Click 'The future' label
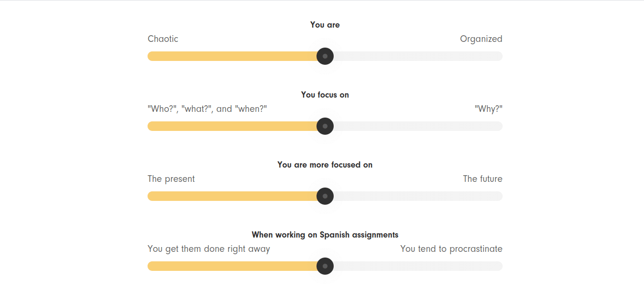Image resolution: width=644 pixels, height=298 pixels. point(482,179)
